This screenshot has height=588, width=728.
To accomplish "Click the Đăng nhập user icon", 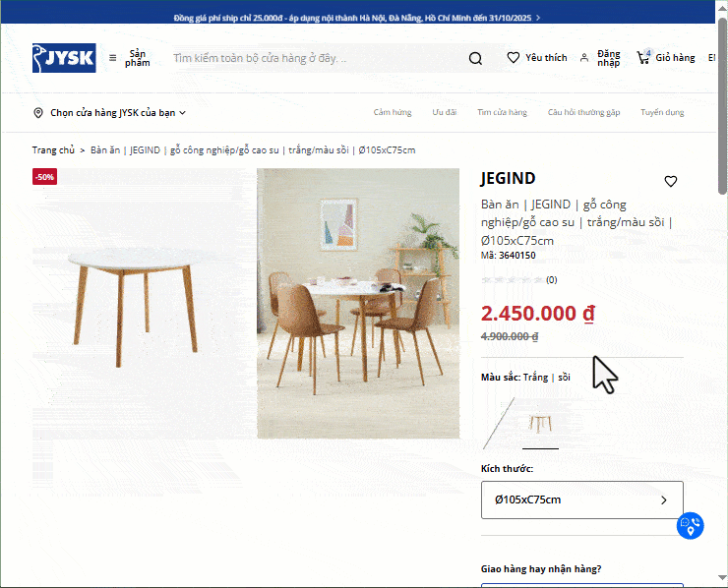I will coord(584,58).
